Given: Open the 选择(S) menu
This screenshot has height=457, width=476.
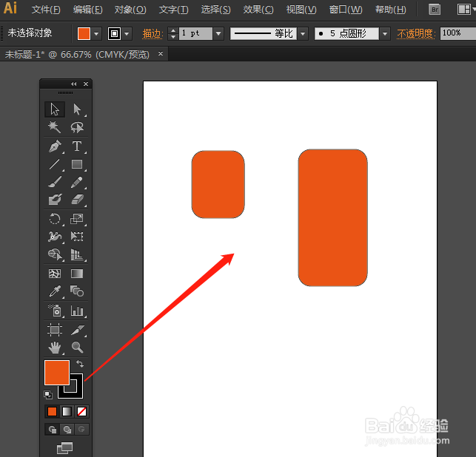Looking at the screenshot, I should [216, 10].
